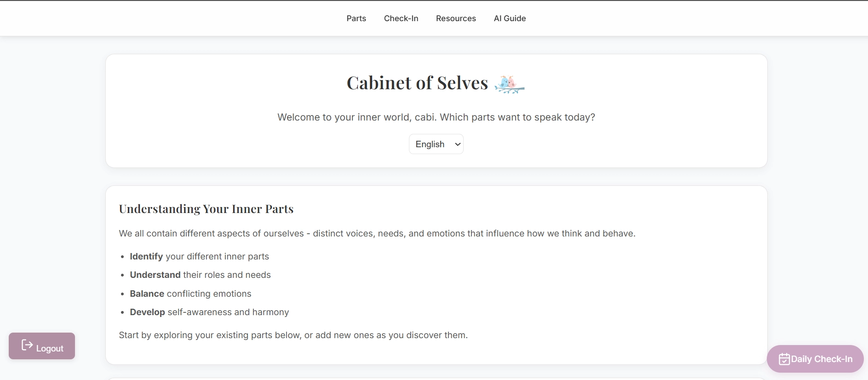Click the chevron arrow in the language selector
The image size is (868, 380).
[457, 144]
